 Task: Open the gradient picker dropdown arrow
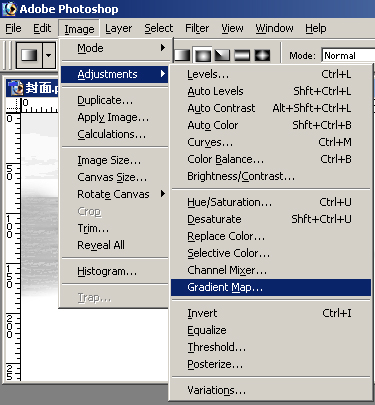pos(49,55)
